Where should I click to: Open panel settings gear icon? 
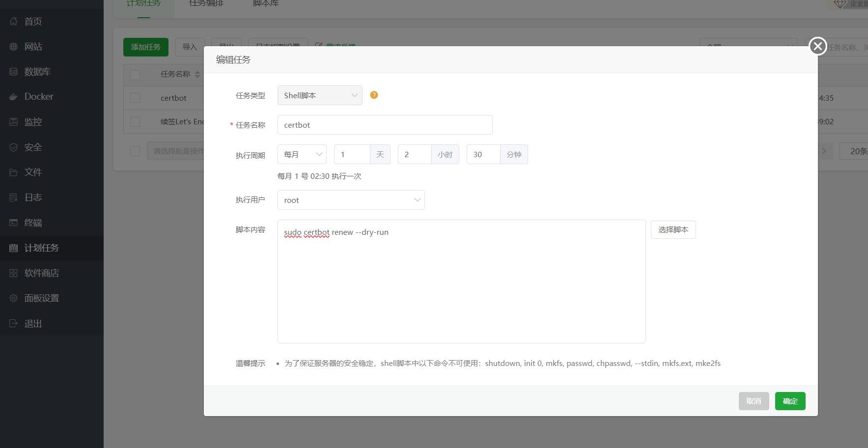coord(14,298)
